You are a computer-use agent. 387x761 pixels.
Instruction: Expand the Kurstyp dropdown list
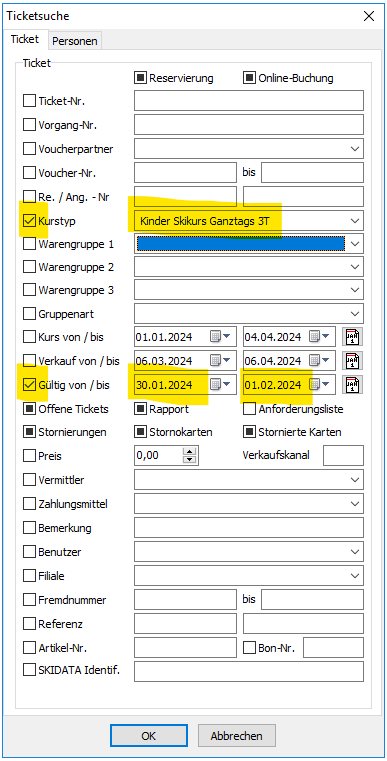coord(354,221)
